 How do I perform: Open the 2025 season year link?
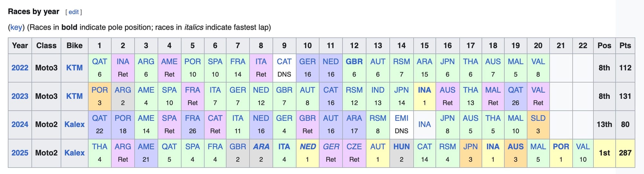(20, 153)
